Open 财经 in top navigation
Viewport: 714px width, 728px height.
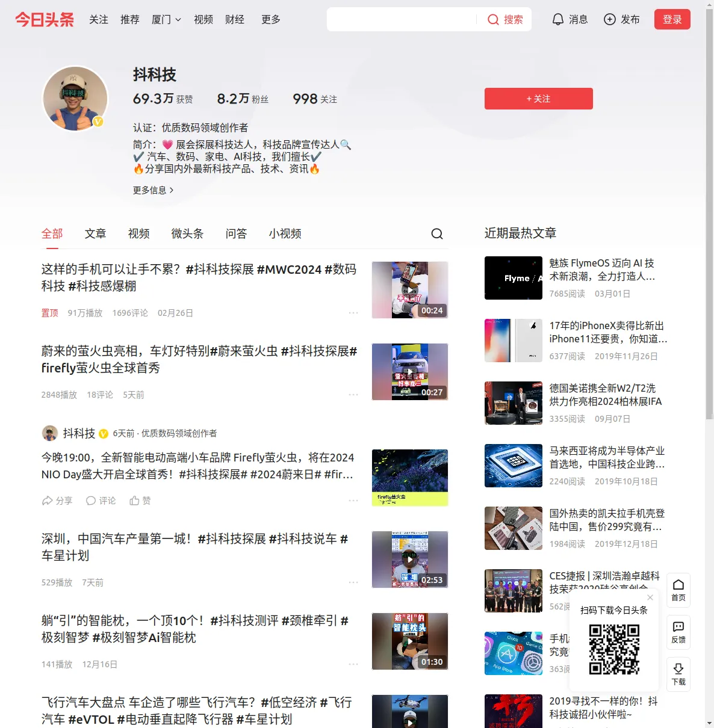[235, 19]
